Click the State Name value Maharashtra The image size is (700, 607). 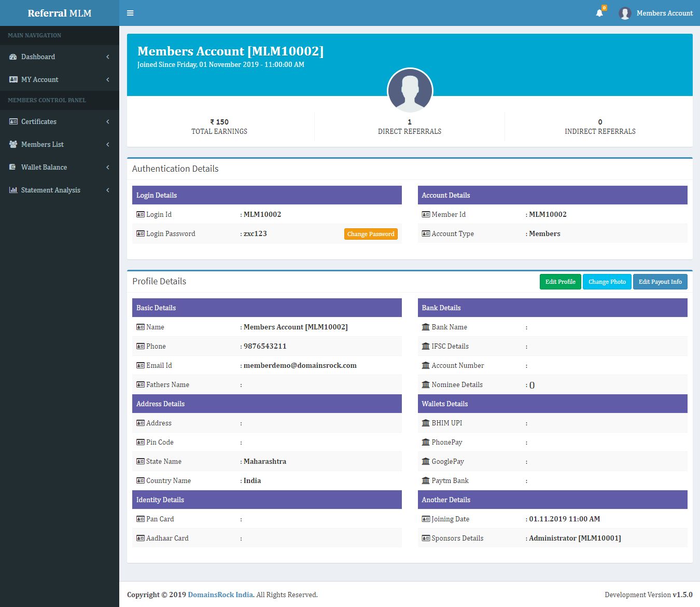[265, 461]
